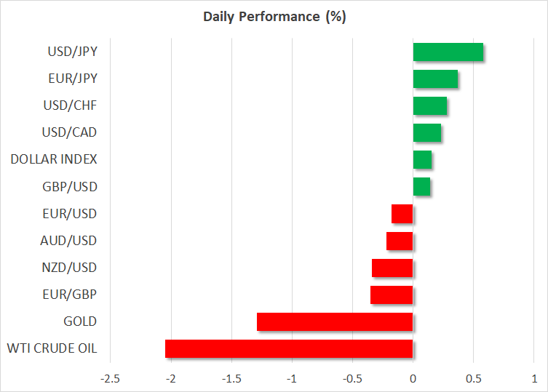Select the 0 value axis label
This screenshot has height=392, width=548.
click(x=413, y=379)
